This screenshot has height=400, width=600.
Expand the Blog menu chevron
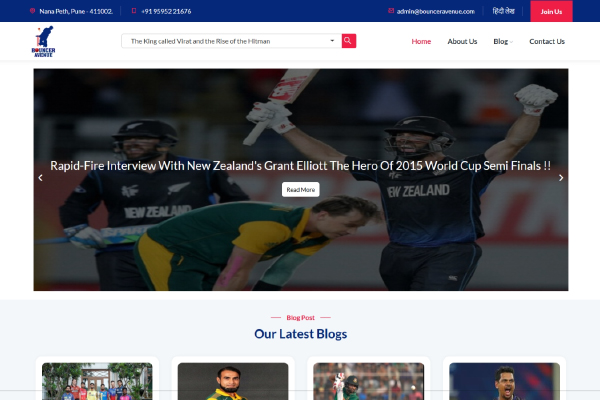click(511, 42)
